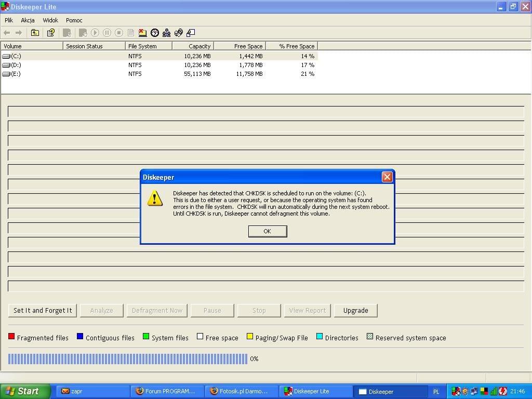Click the 14 % free space cell
The width and height of the screenshot is (532, 399).
308,56
